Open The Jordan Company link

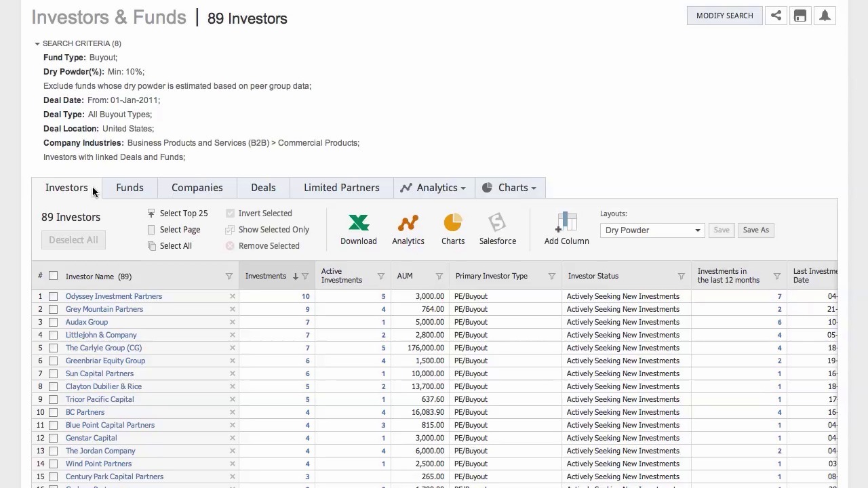point(100,451)
